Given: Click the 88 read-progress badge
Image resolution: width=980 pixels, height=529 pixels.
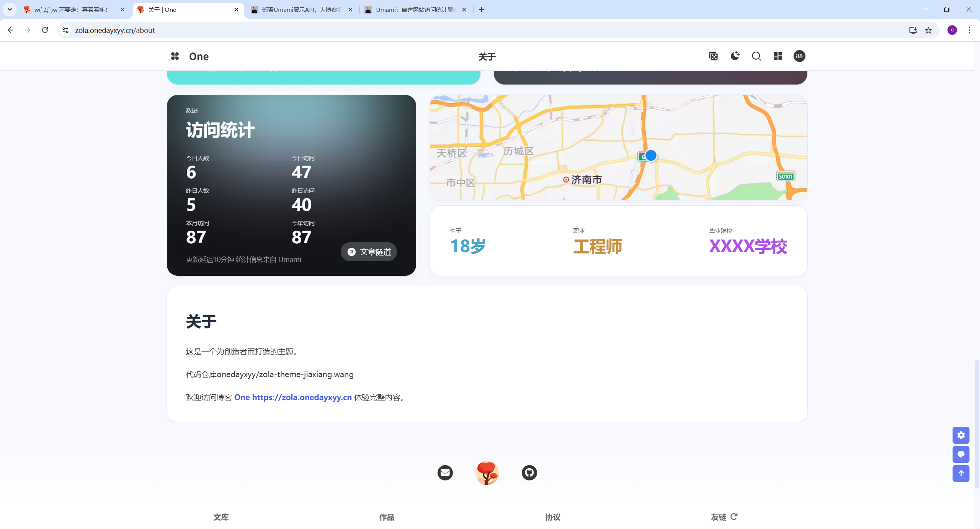Looking at the screenshot, I should (x=799, y=56).
